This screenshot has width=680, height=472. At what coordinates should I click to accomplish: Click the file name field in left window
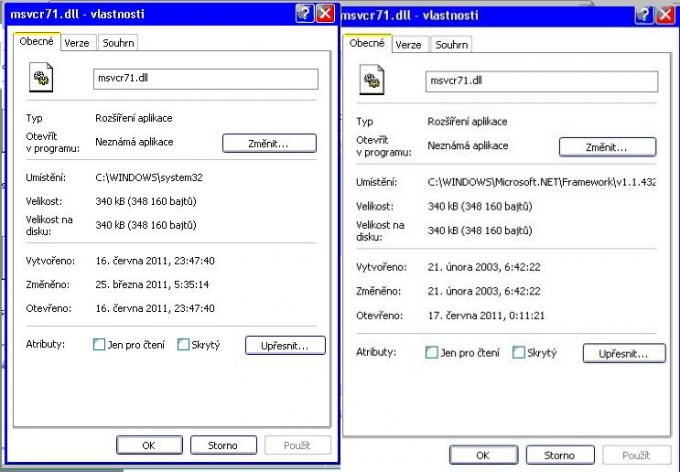click(206, 79)
